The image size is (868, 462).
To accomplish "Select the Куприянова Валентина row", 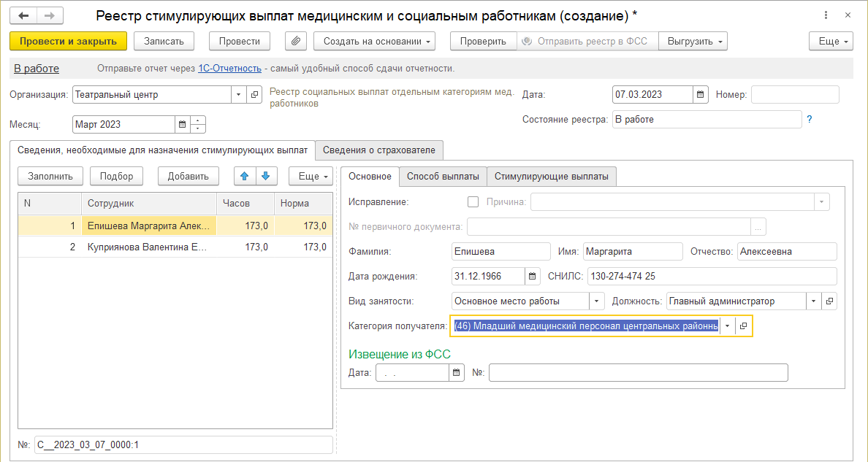I will click(x=146, y=247).
